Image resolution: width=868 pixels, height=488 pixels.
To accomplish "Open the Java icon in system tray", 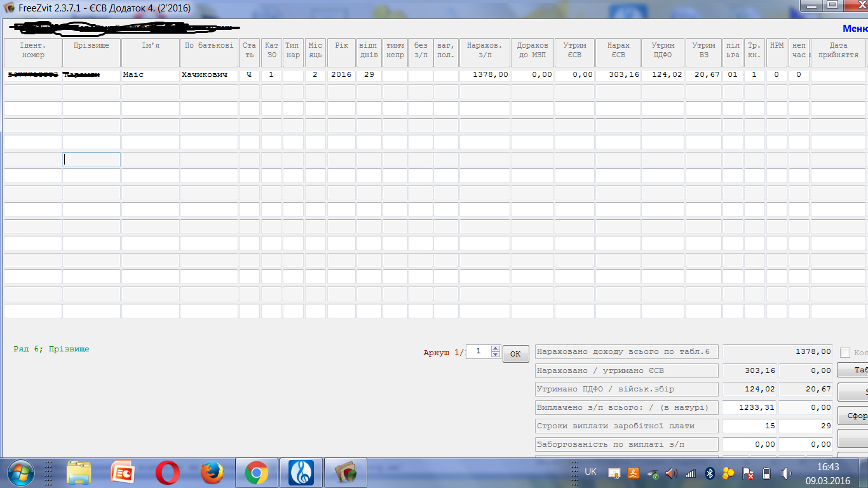I will coord(633,473).
